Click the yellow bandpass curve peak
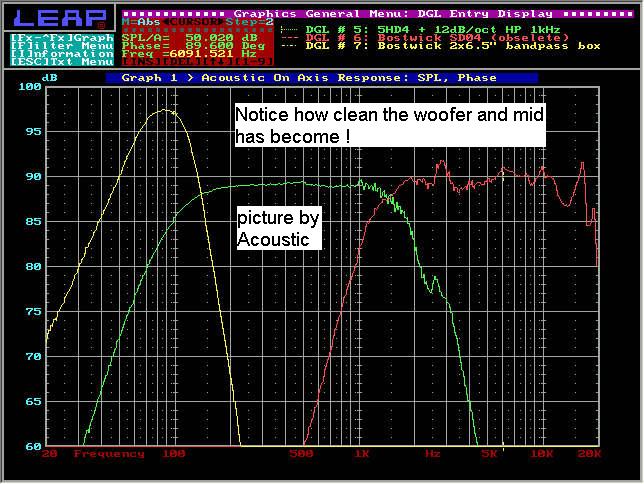Image resolution: width=644 pixels, height=484 pixels. coord(163,111)
